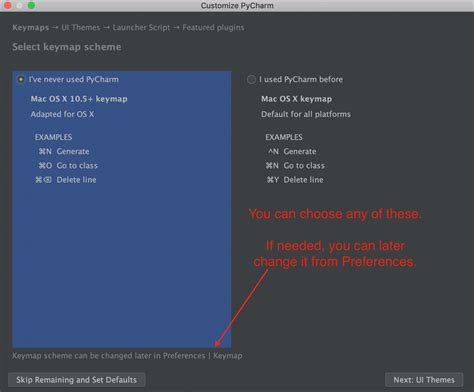Select the "I've never used PyCharm" radio button
474x392 pixels.
21,80
